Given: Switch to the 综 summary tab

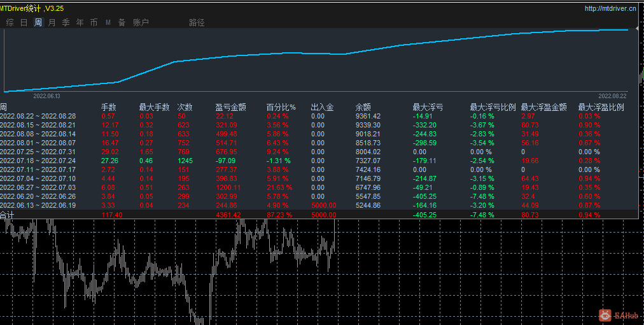Looking at the screenshot, I should pyautogui.click(x=10, y=23).
